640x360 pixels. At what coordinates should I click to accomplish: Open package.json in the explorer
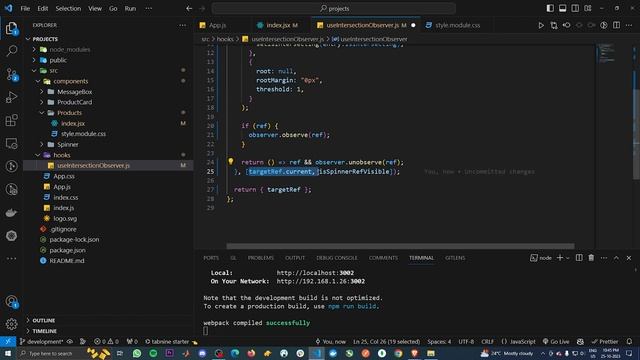(x=67, y=250)
